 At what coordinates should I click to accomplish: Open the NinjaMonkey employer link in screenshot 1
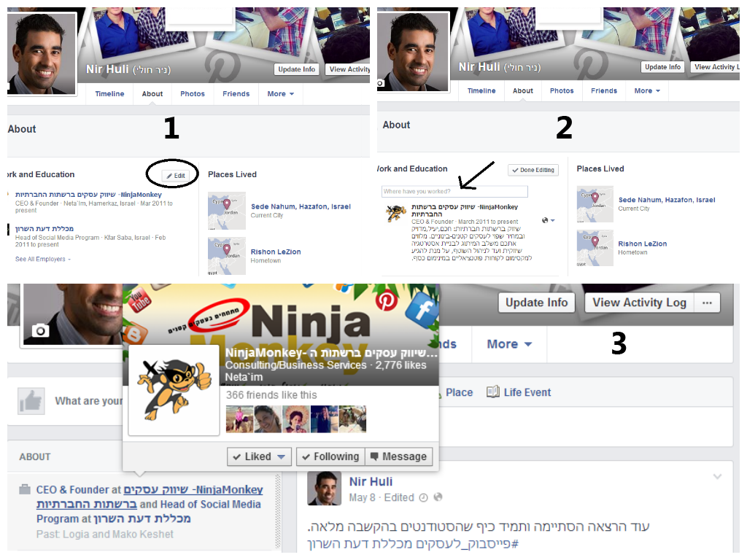point(88,194)
